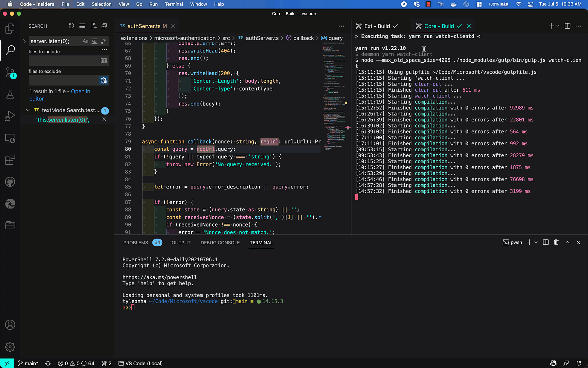Open launch profile dropdown in pwsh panel
The height and width of the screenshot is (368, 588).
pyautogui.click(x=536, y=242)
